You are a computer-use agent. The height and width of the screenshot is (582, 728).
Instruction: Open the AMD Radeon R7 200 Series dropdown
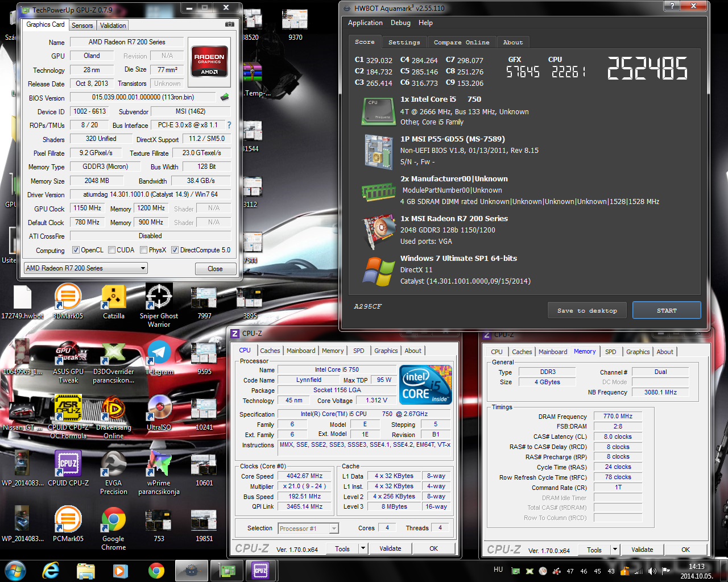[86, 268]
